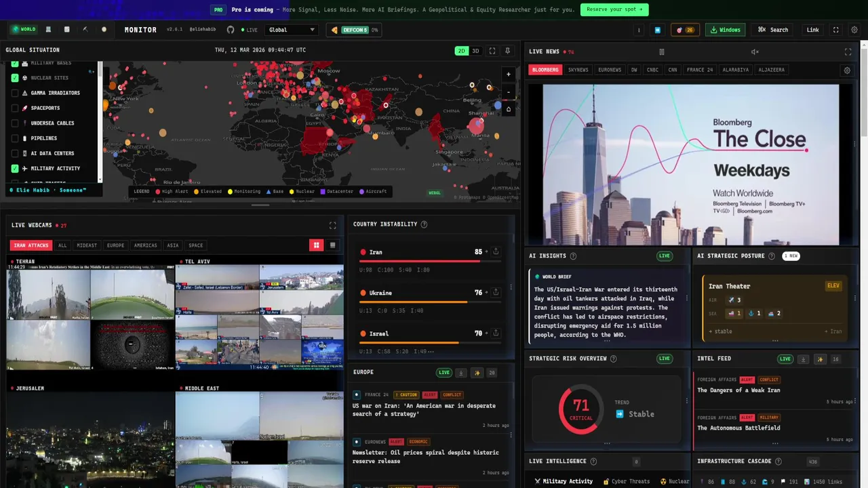Open live news channel settings gear
Viewport: 868px width, 488px height.
coord(846,70)
